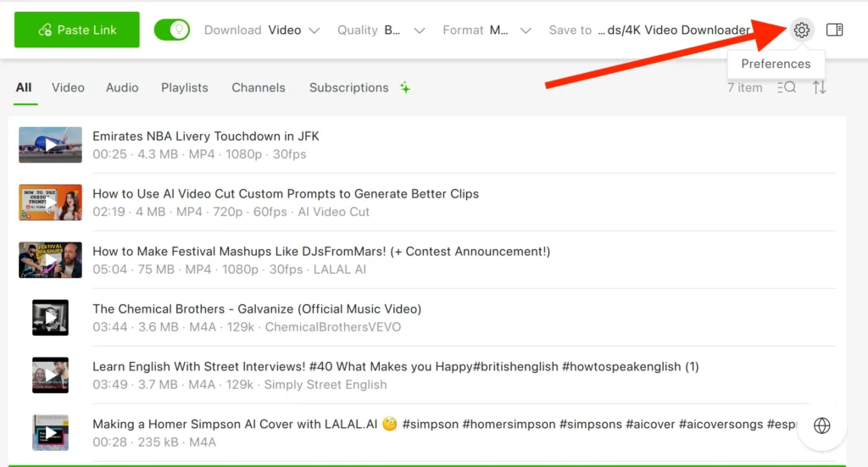Switch to the Channels tab
Screen dimensions: 868x467
point(259,87)
